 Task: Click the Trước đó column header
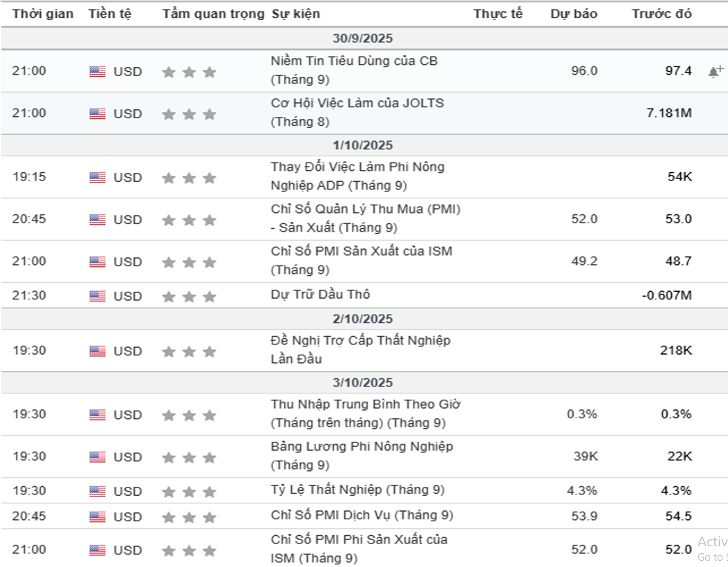pyautogui.click(x=661, y=14)
